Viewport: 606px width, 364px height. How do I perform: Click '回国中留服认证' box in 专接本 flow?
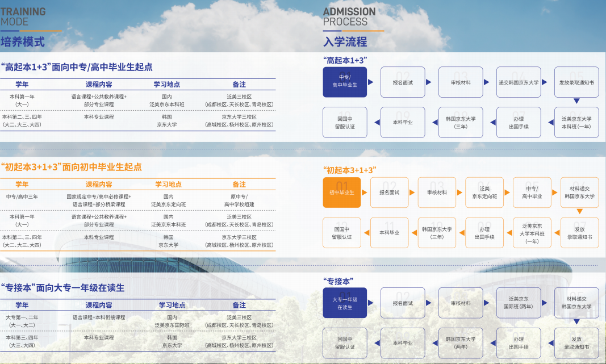[x=345, y=343]
